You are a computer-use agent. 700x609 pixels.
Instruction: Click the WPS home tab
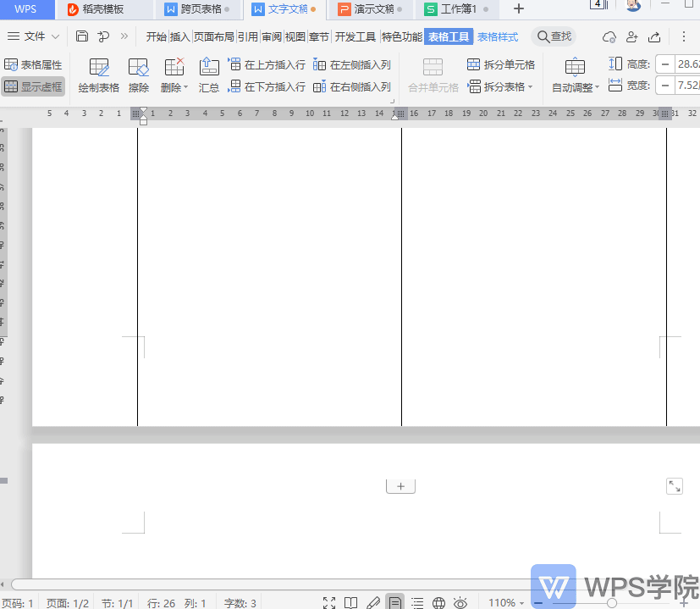[x=26, y=9]
